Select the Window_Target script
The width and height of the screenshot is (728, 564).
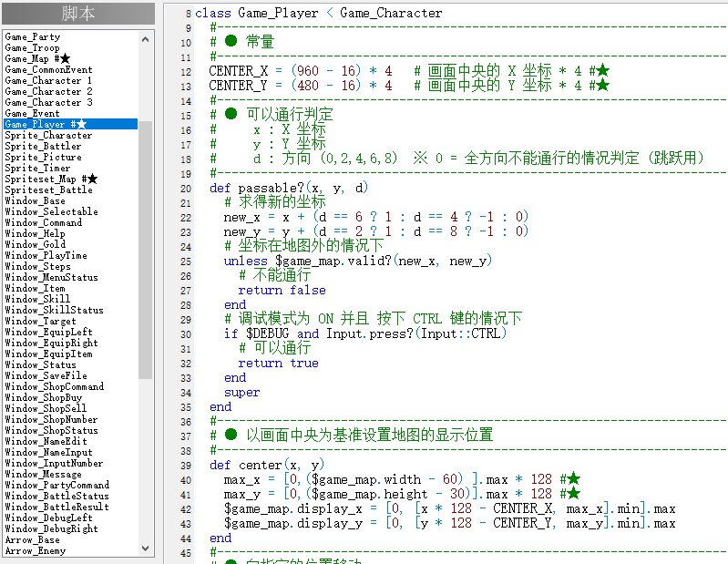click(40, 321)
